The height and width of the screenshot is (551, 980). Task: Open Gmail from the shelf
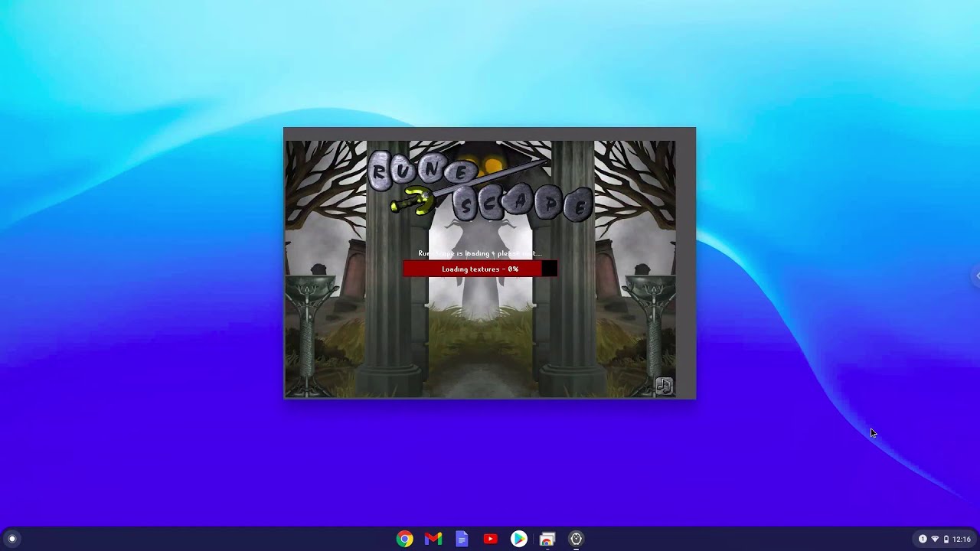tap(433, 539)
